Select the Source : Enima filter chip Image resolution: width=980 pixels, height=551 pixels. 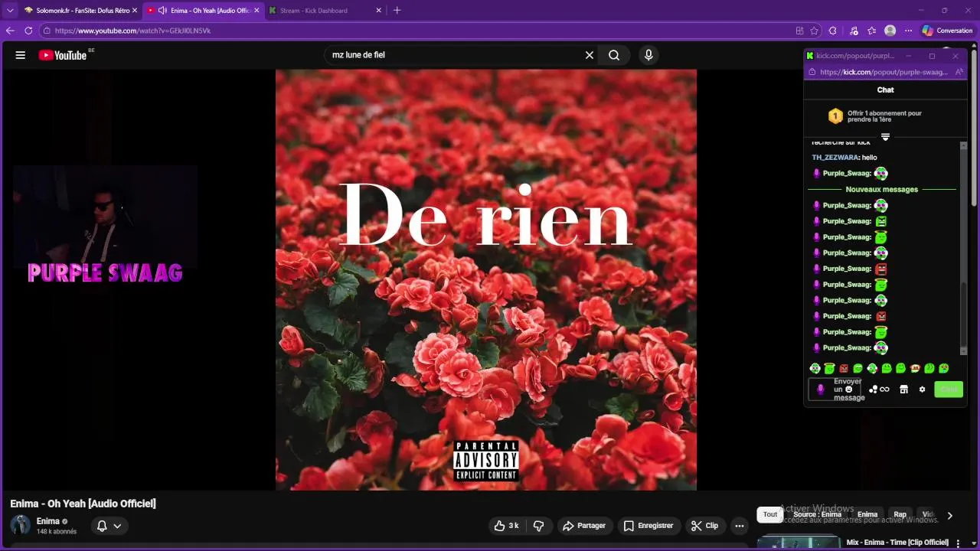(817, 515)
